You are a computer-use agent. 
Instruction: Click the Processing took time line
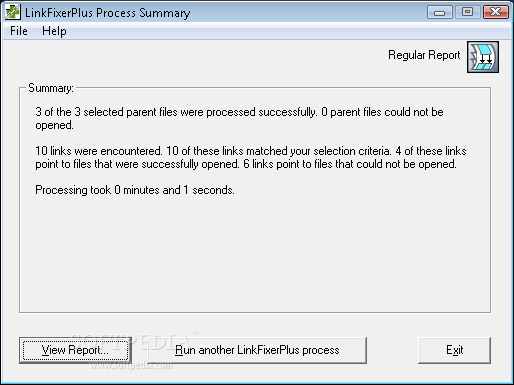[x=135, y=190]
